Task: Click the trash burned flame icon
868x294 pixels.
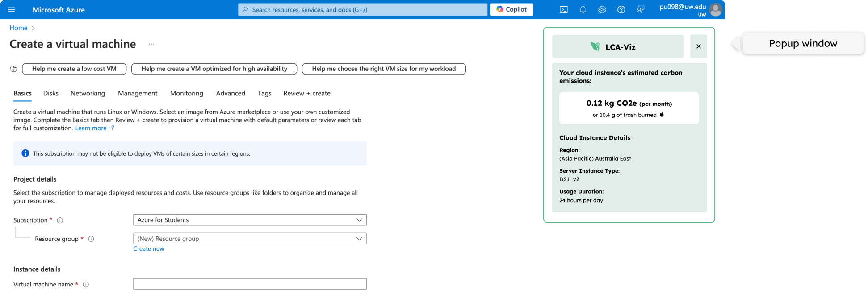Action: [662, 115]
